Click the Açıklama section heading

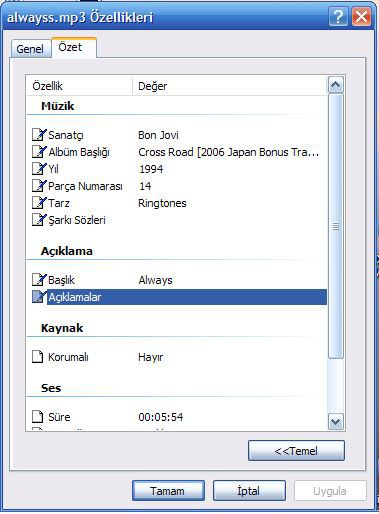67,251
